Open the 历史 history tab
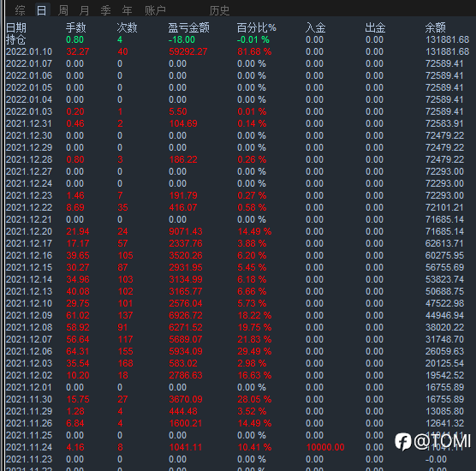 click(219, 10)
